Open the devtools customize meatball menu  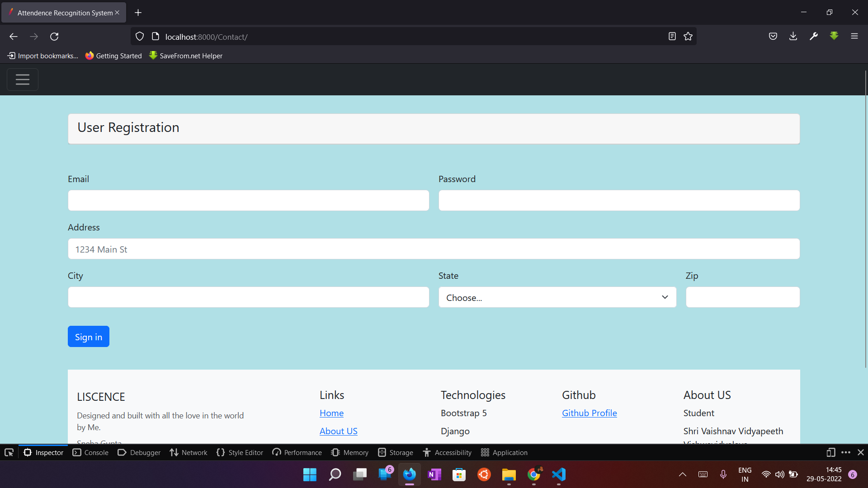click(x=845, y=452)
